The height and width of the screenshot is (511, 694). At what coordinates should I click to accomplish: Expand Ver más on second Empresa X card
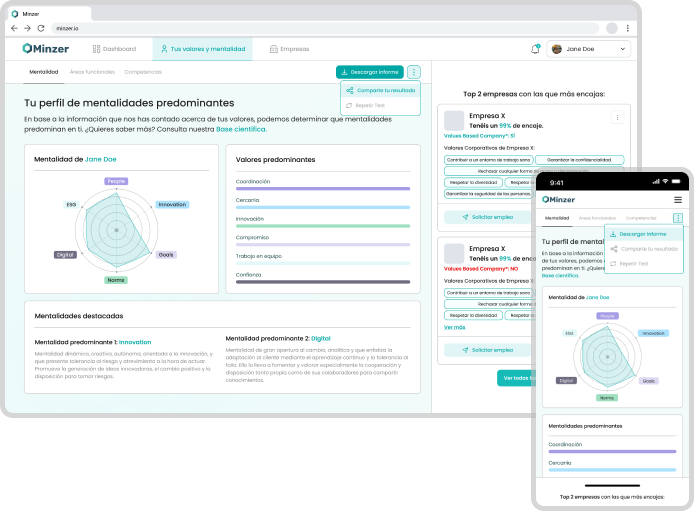coord(455,327)
